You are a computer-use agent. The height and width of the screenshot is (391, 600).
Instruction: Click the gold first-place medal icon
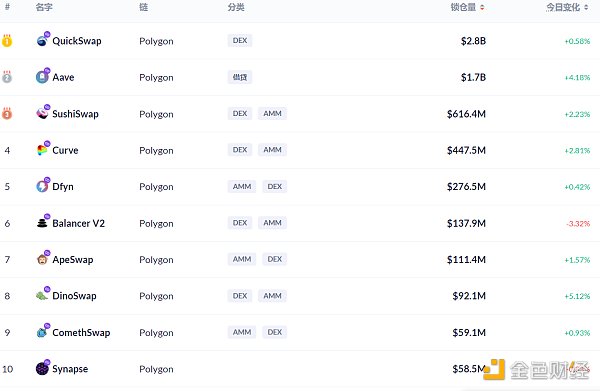(7, 41)
